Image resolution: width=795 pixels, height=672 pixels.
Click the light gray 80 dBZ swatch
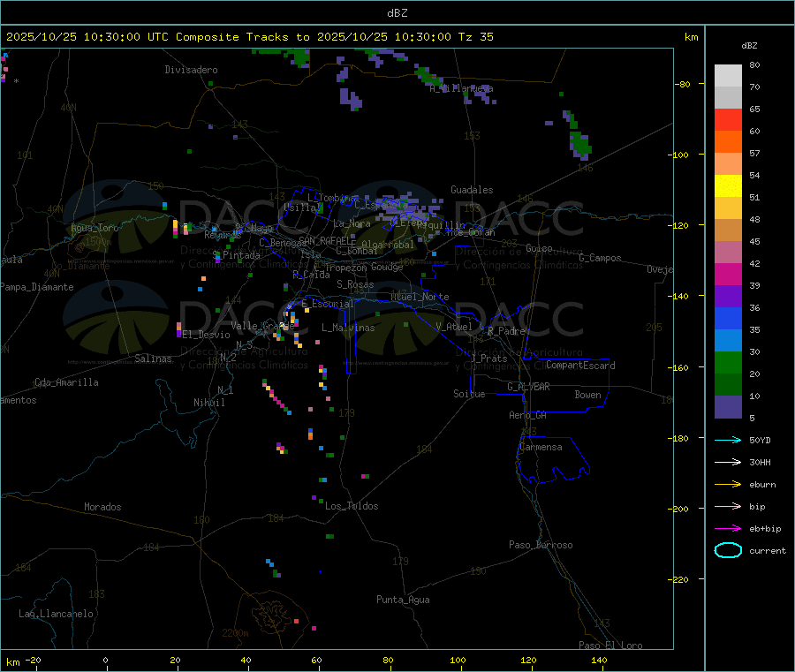tap(728, 75)
